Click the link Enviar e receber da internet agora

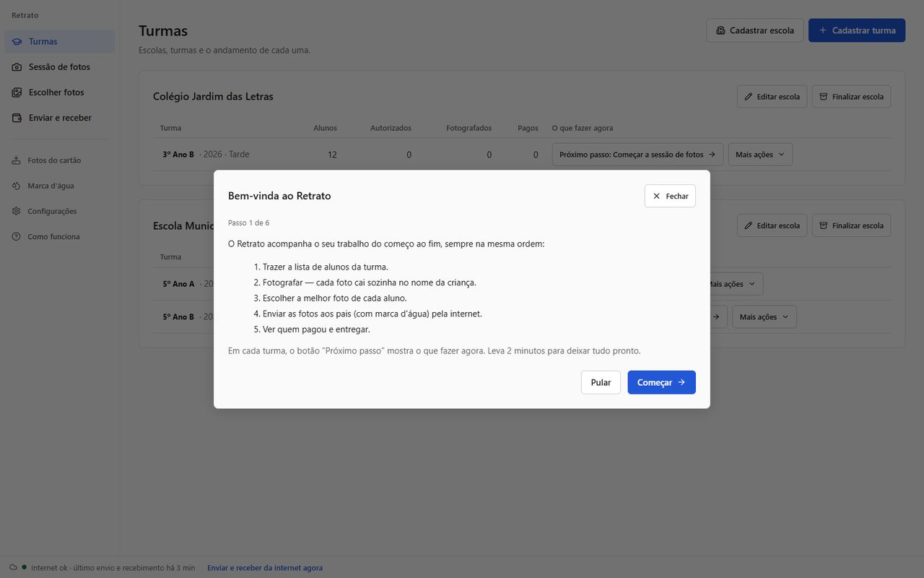[x=265, y=568]
